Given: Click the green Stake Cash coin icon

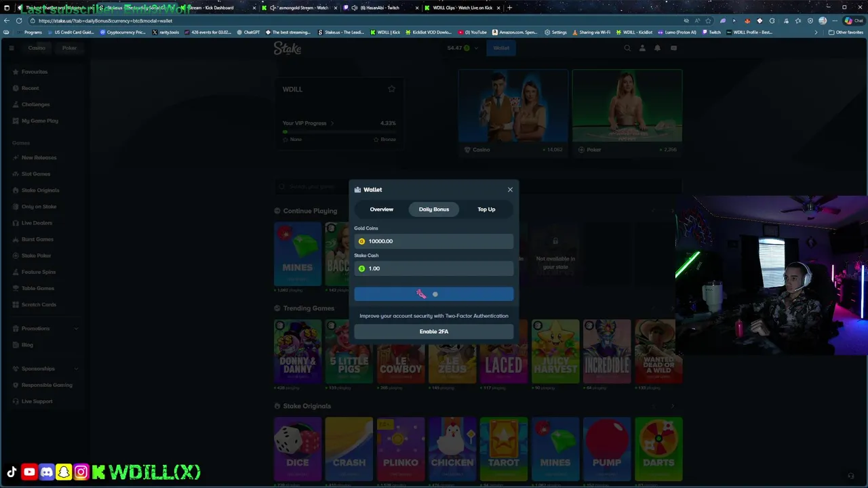Looking at the screenshot, I should pyautogui.click(x=361, y=268).
